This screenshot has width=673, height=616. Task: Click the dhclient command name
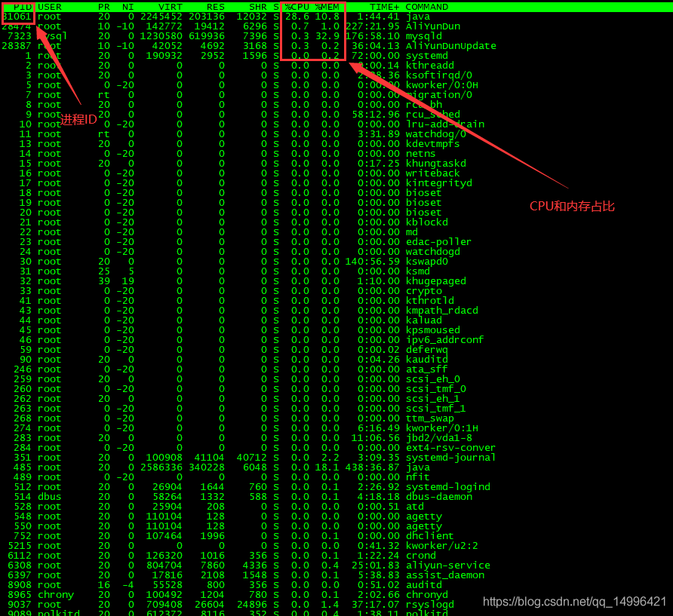430,536
